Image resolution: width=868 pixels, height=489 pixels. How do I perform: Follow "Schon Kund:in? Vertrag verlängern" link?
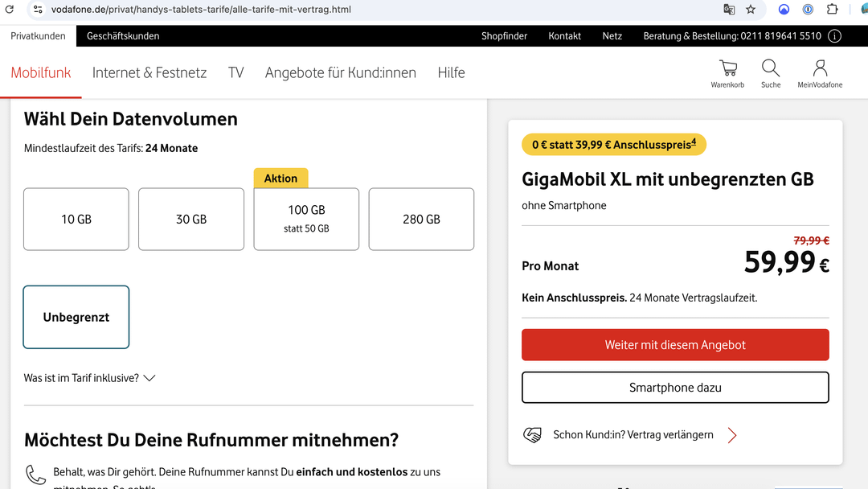click(633, 435)
